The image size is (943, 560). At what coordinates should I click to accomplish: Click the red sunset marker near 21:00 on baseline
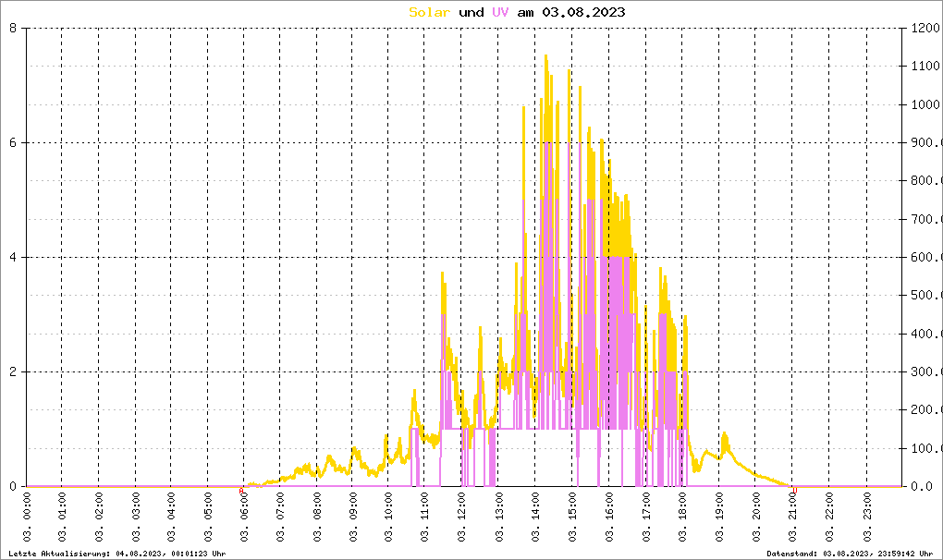(794, 491)
